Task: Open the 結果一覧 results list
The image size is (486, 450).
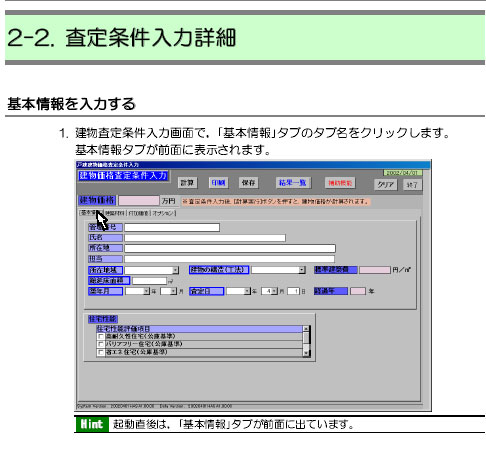Action: pyautogui.click(x=292, y=183)
